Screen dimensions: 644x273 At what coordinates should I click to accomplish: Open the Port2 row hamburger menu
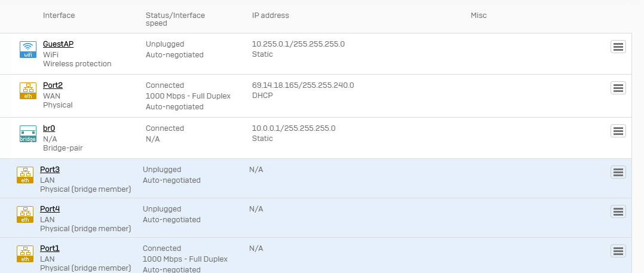click(618, 88)
